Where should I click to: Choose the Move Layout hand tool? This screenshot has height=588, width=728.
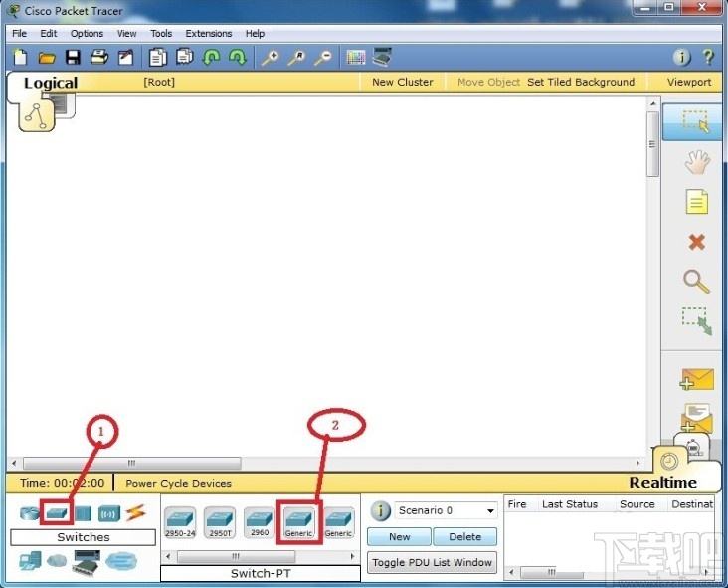pos(697,162)
